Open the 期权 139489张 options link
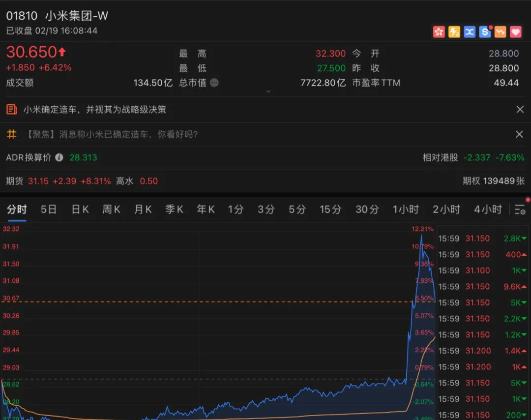 [494, 181]
